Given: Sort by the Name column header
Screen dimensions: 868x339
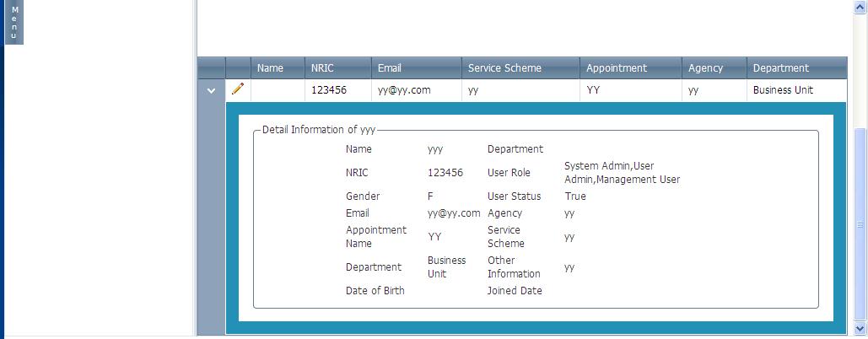Looking at the screenshot, I should (270, 68).
